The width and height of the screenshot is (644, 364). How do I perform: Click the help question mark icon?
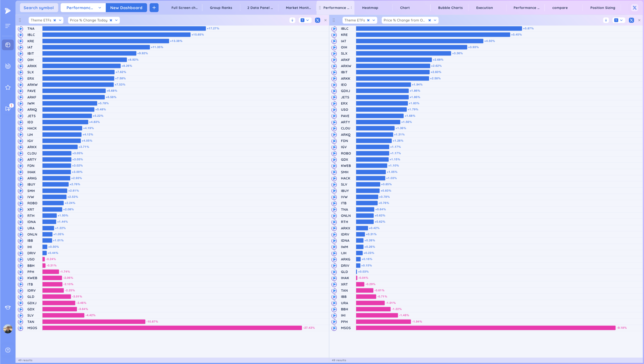tap(8, 350)
